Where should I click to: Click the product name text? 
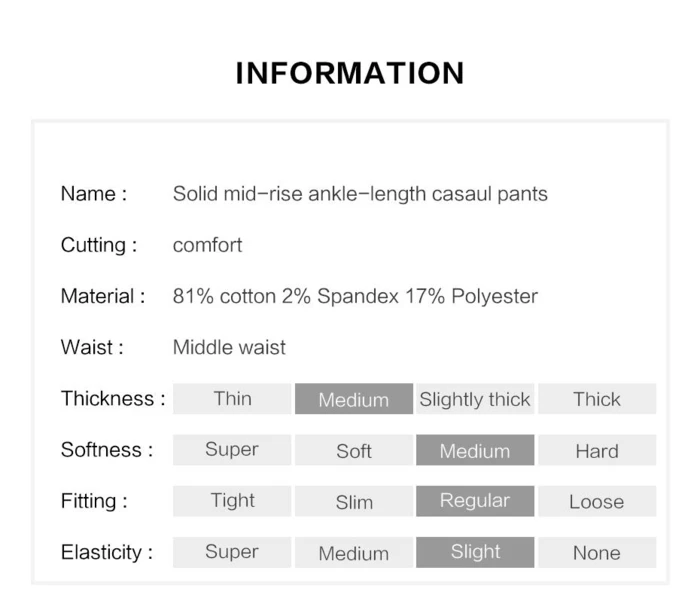click(x=360, y=194)
